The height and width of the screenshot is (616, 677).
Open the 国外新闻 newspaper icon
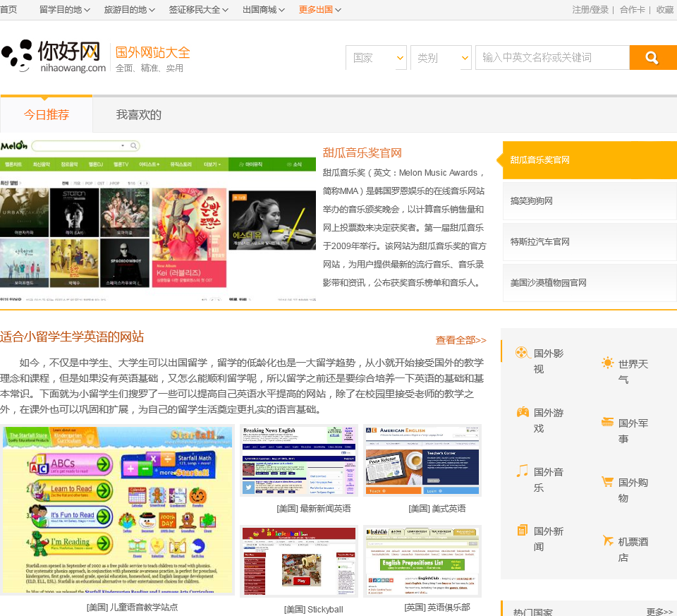[523, 530]
